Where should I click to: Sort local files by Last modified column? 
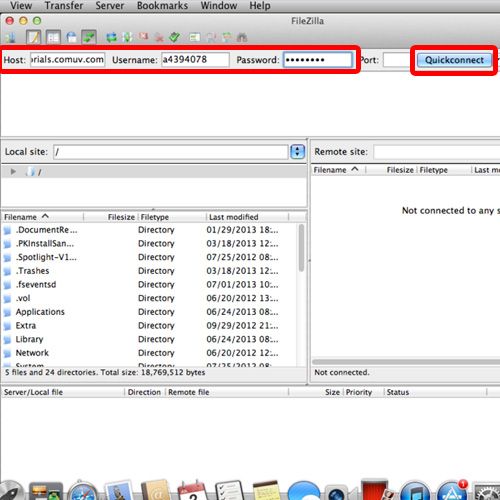coord(248,217)
